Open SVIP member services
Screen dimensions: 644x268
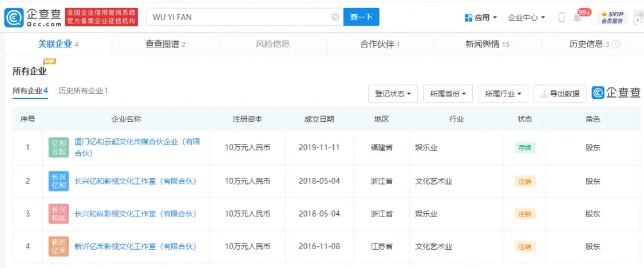[611, 17]
